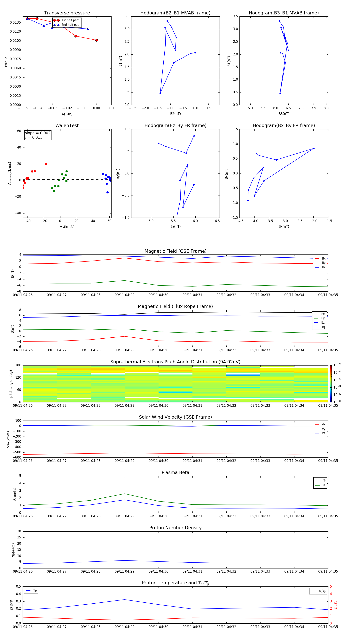The width and height of the screenshot is (351, 644).
Task: Click the 'Proton Temperature and Te/Tp' title
Action: [175, 583]
